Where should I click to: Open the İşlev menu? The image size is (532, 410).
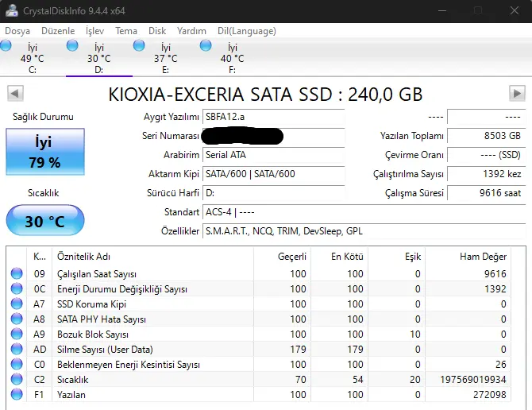pos(94,31)
